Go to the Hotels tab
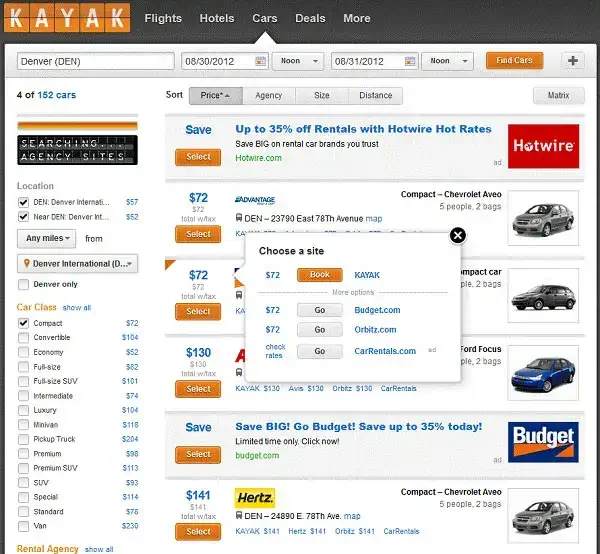The height and width of the screenshot is (554, 600). (x=217, y=18)
